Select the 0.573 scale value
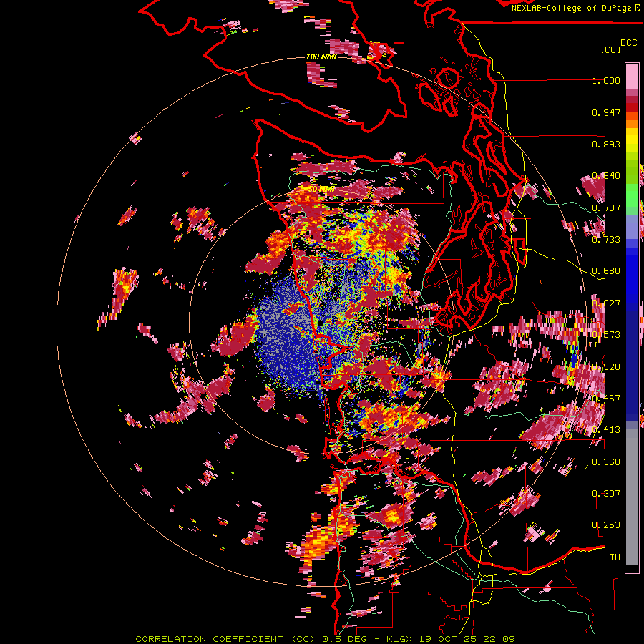The image size is (644, 644). point(606,335)
